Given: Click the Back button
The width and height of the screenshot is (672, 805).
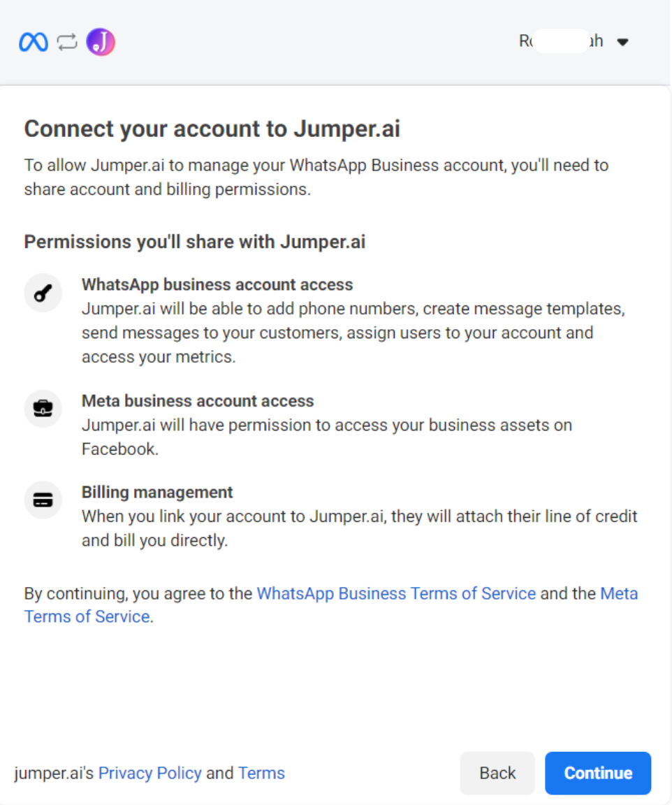Looking at the screenshot, I should click(x=497, y=773).
